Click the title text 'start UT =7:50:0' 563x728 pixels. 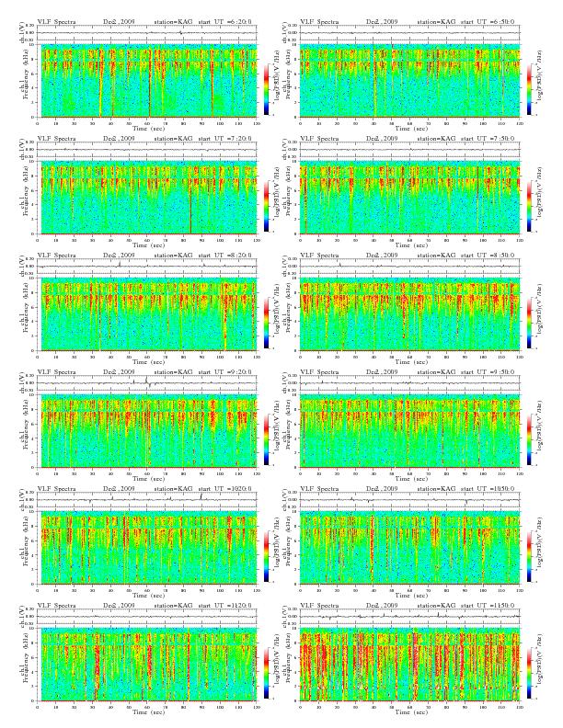[x=488, y=139]
